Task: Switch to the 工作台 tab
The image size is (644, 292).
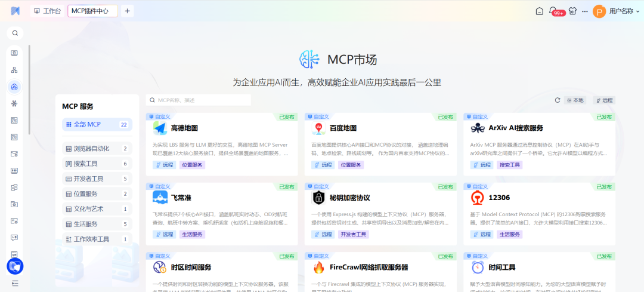Action: coord(48,11)
